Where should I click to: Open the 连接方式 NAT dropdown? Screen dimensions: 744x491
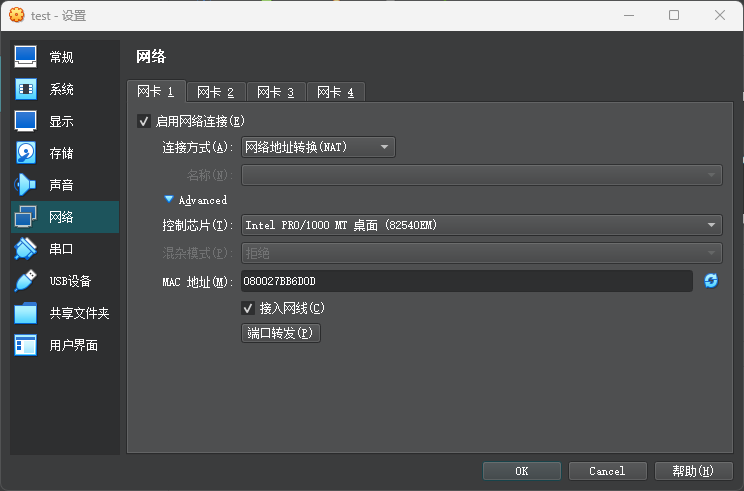318,147
